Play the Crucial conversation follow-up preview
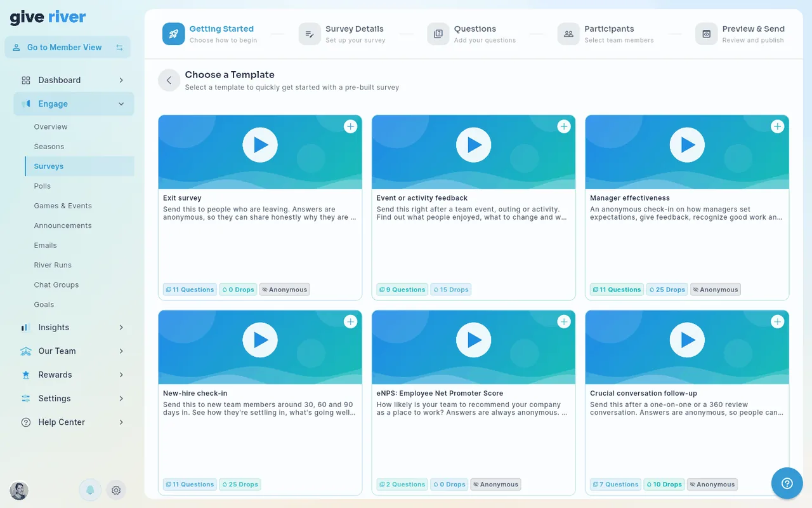The width and height of the screenshot is (812, 508). (687, 340)
